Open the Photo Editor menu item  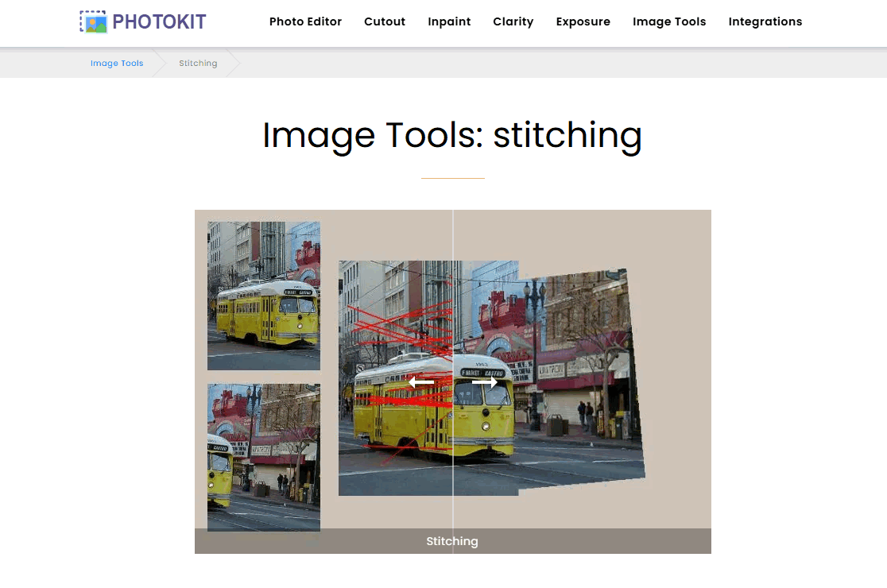pos(305,22)
